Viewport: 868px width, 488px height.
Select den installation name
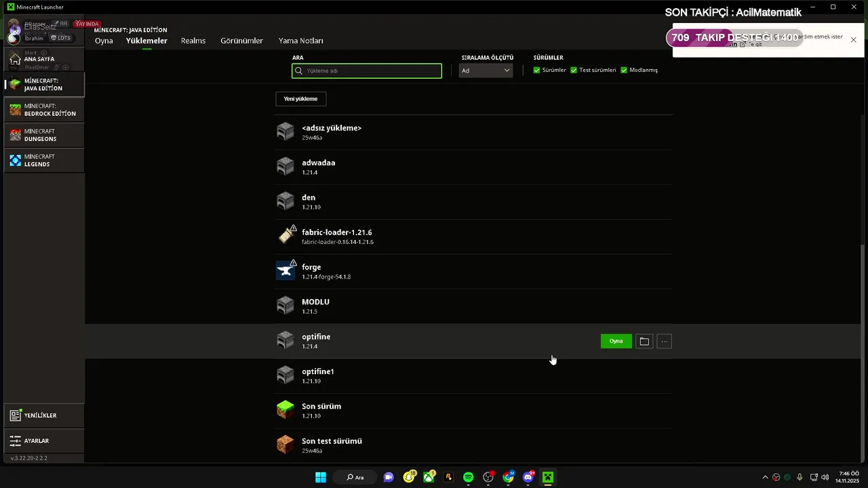(309, 197)
